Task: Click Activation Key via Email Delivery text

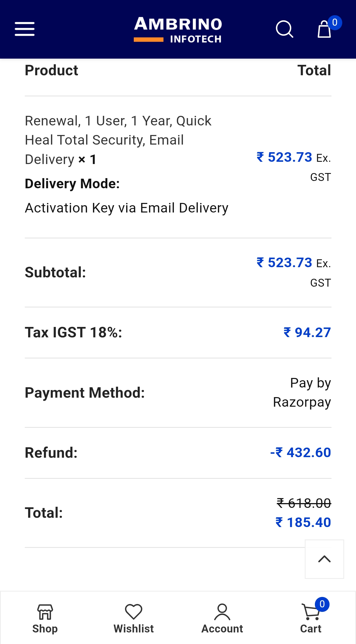Action: click(x=126, y=208)
